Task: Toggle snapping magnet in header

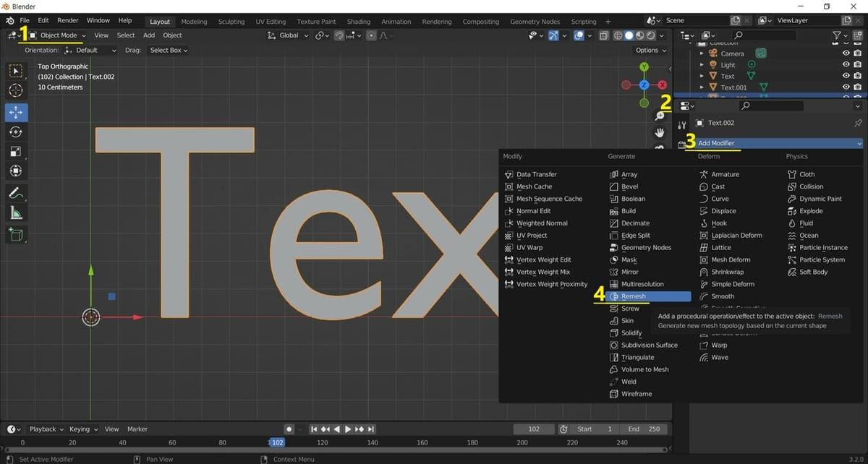Action: (339, 35)
